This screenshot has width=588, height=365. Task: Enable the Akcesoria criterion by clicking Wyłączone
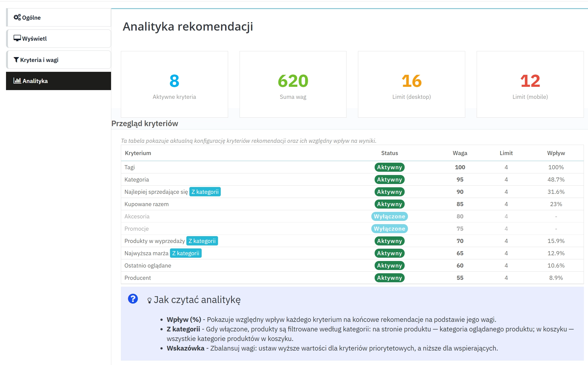pyautogui.click(x=389, y=216)
